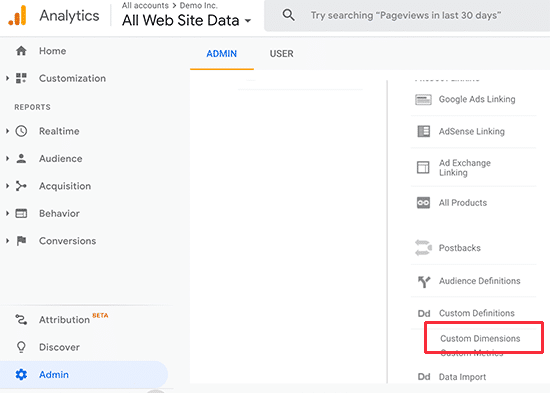This screenshot has height=393, width=550.
Task: Click the Customization label in sidebar
Action: pyautogui.click(x=72, y=78)
